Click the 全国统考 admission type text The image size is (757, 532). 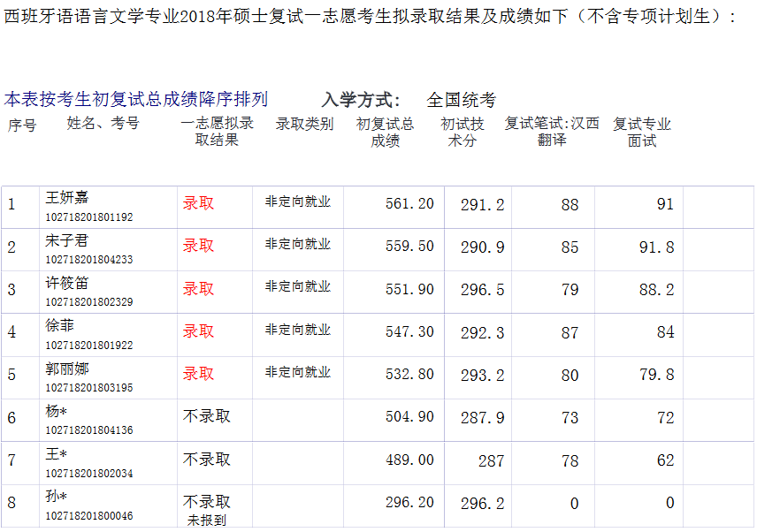pos(461,100)
